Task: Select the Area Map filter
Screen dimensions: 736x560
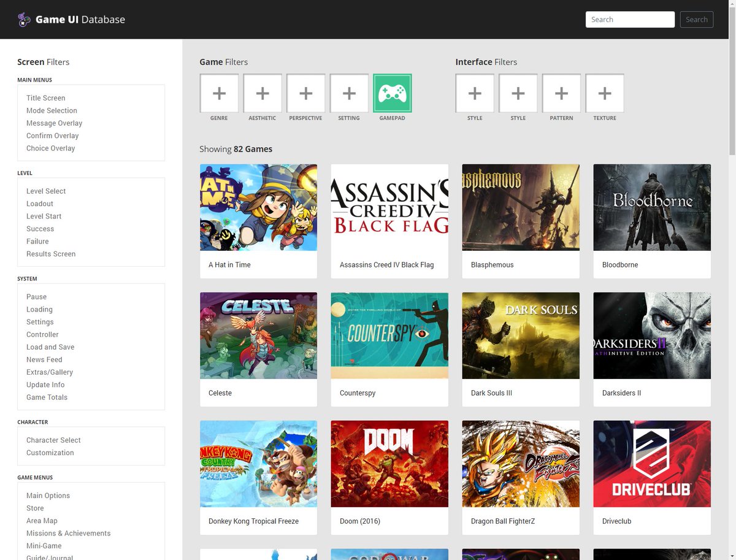Action: pos(42,521)
